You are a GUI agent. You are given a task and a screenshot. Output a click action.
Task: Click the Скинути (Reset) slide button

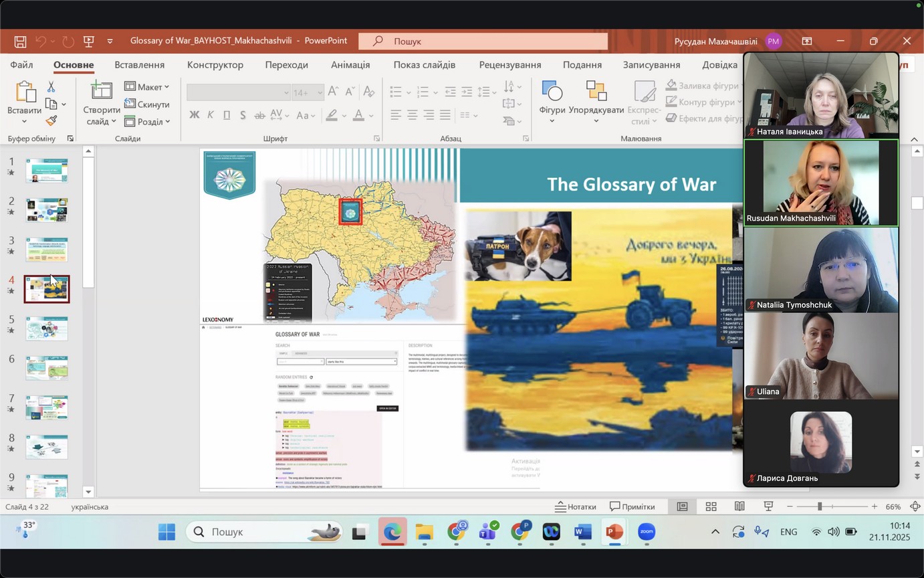coord(147,104)
